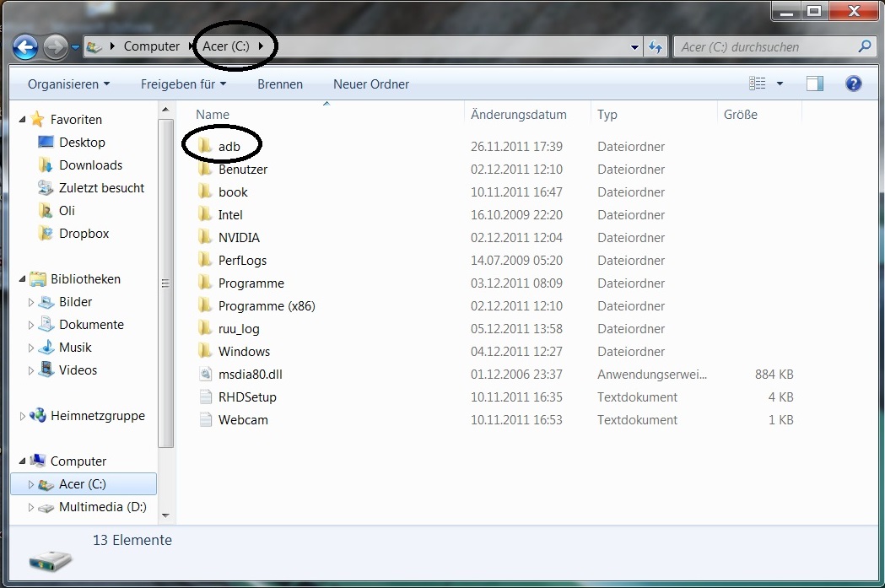Expand the Heimnetzgruppe node
Image resolution: width=885 pixels, height=588 pixels.
tap(22, 416)
